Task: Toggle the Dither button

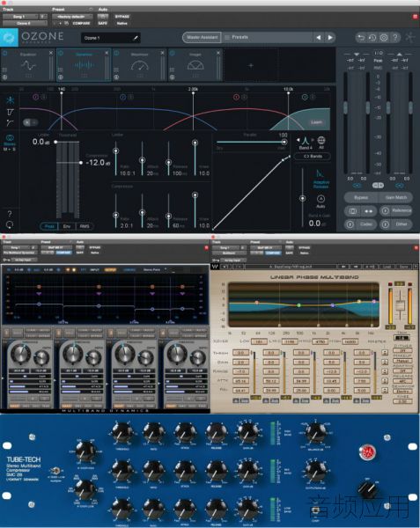Action: [x=396, y=224]
